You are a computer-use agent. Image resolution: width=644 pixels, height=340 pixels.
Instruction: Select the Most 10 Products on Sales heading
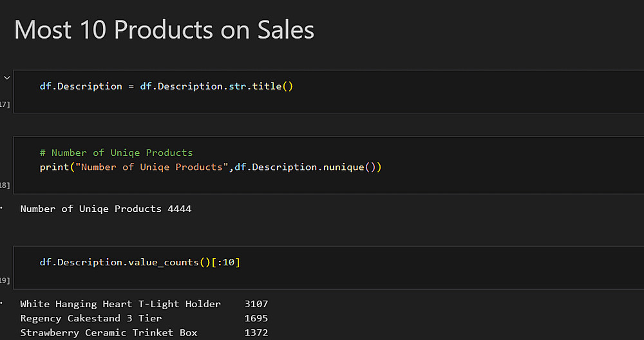coord(164,30)
